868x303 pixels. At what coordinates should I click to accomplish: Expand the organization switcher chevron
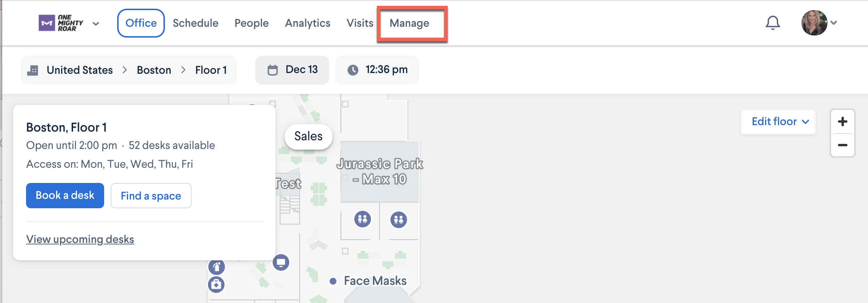(96, 24)
